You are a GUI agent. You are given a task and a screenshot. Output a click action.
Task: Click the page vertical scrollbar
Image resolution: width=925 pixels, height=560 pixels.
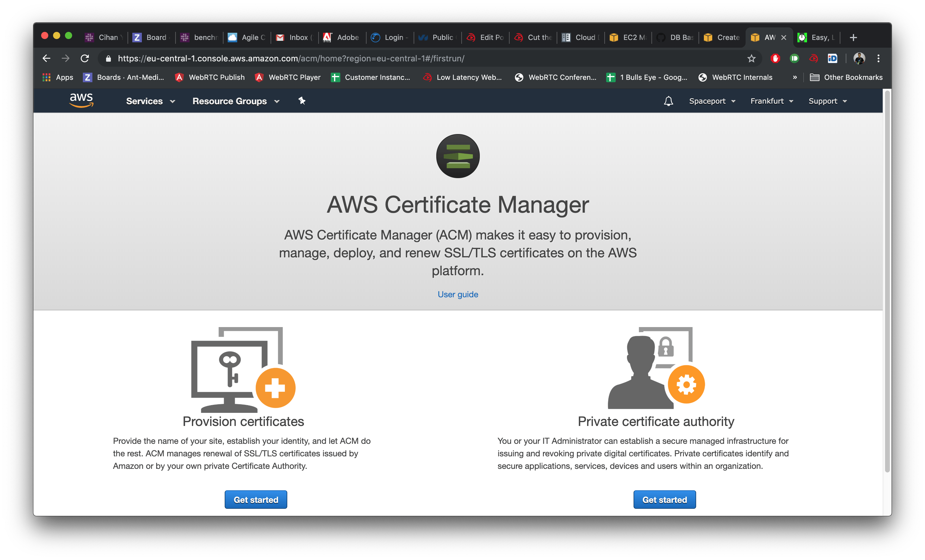tap(887, 281)
